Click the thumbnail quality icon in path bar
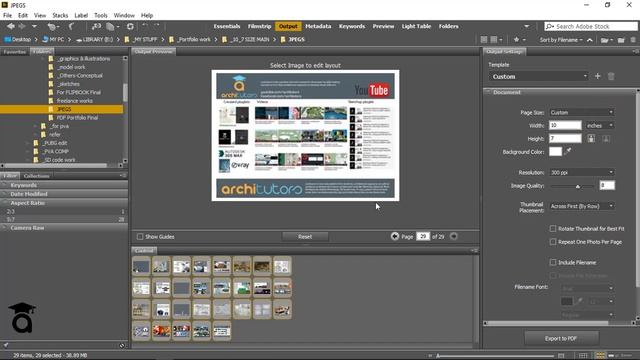This screenshot has width=640, height=360. coord(484,40)
